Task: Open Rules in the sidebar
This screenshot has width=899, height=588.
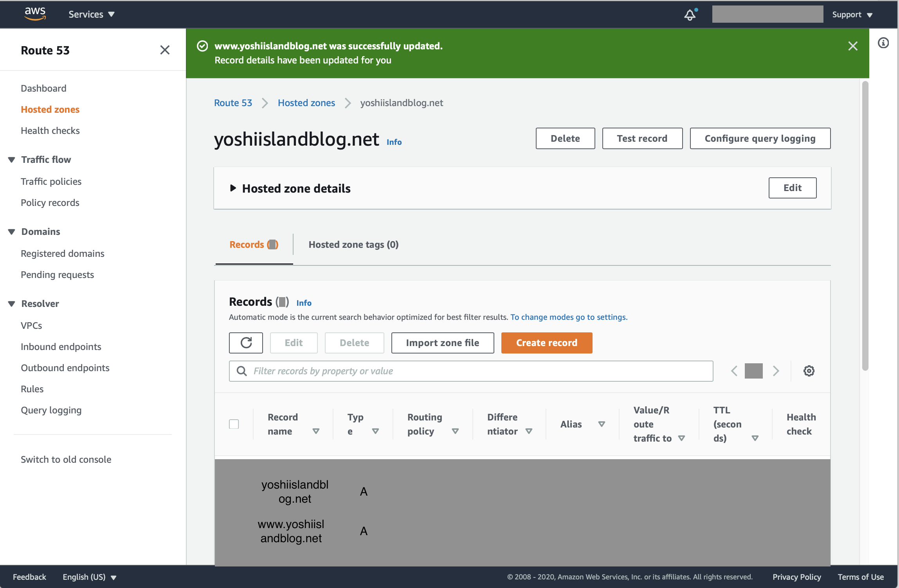Action: [x=32, y=389]
